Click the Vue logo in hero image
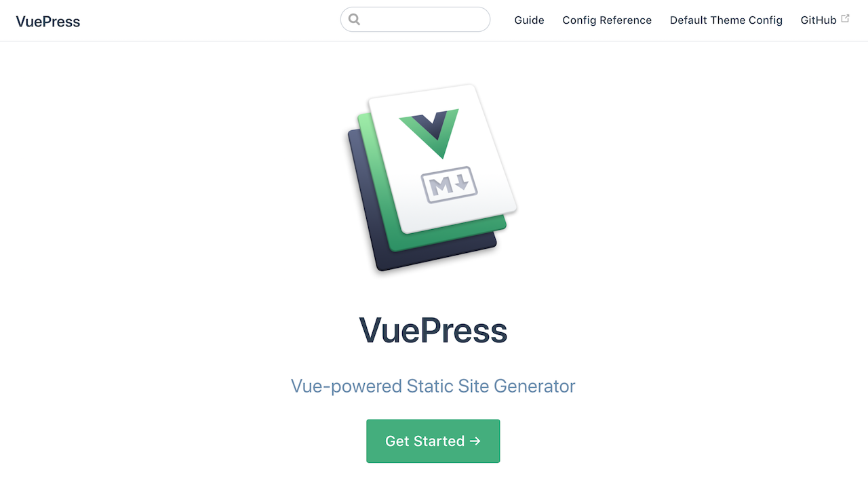The height and width of the screenshot is (484, 868). click(429, 133)
